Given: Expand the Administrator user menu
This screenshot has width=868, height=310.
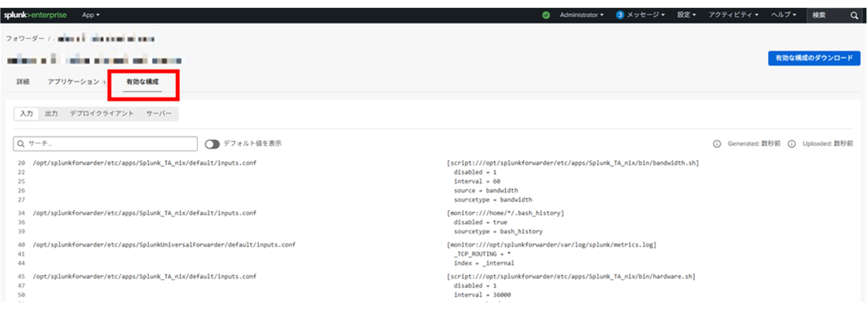Looking at the screenshot, I should pos(581,15).
